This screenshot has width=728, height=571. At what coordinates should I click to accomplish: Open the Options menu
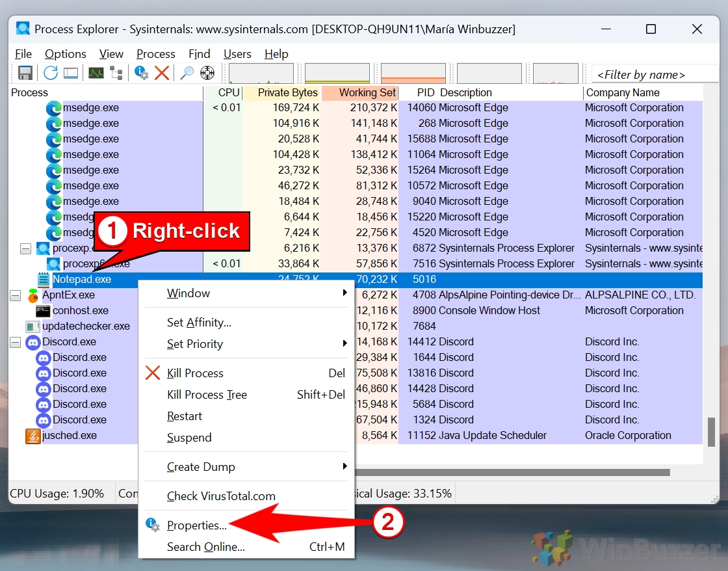[x=65, y=54]
